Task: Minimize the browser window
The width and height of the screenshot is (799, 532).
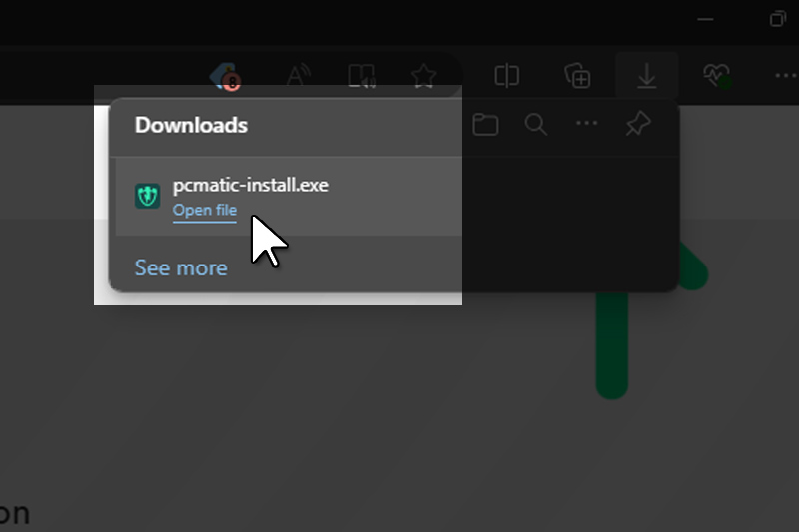Action: coord(706,19)
